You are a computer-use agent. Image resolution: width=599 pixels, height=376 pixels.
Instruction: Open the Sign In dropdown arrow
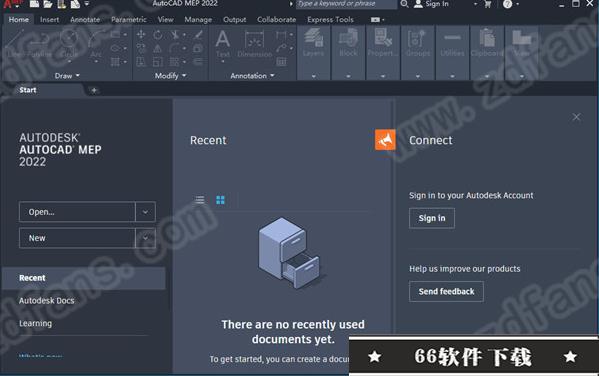coord(475,4)
